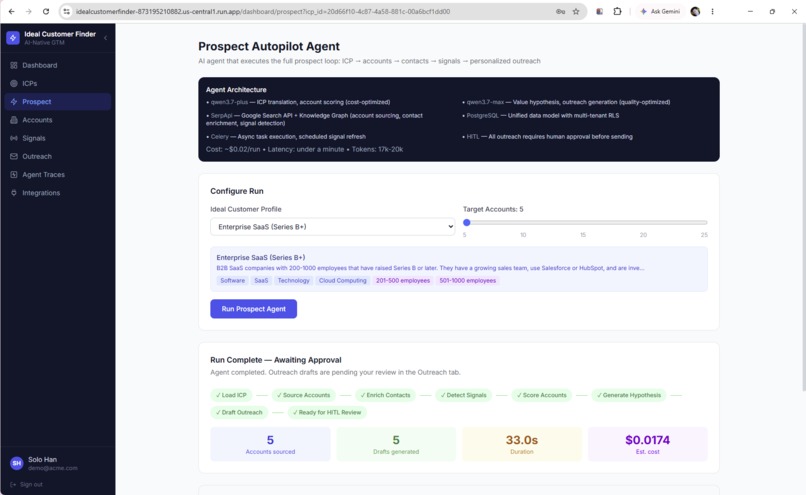Click the $0.0174 Est. cost card

coord(648,444)
